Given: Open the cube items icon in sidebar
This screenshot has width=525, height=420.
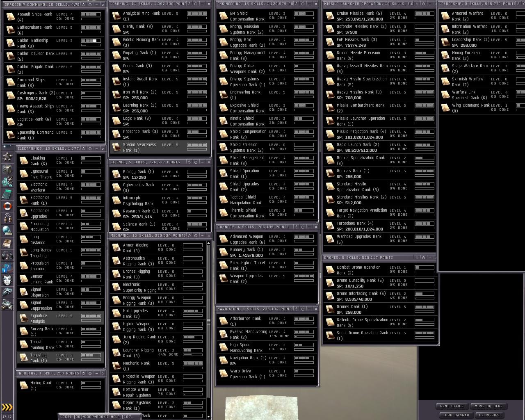Looking at the screenshot, I should click(7, 169).
